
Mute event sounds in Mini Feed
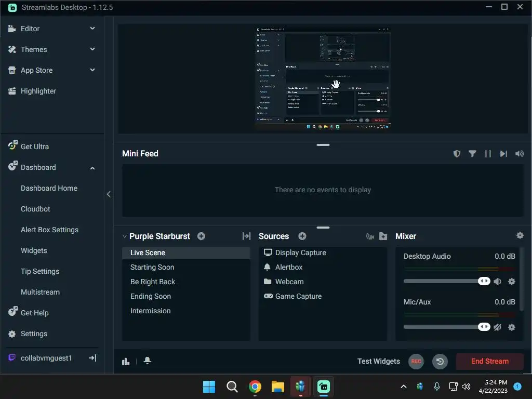tap(519, 154)
